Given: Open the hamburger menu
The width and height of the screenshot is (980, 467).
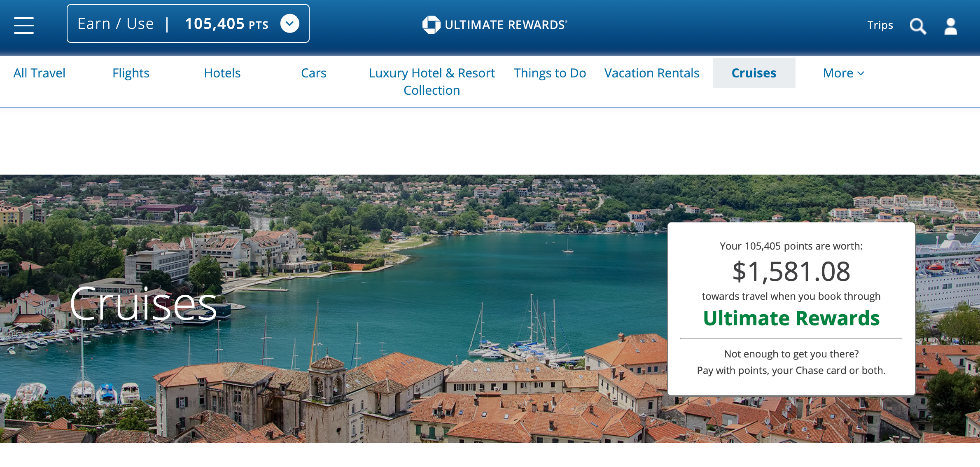Looking at the screenshot, I should [24, 25].
